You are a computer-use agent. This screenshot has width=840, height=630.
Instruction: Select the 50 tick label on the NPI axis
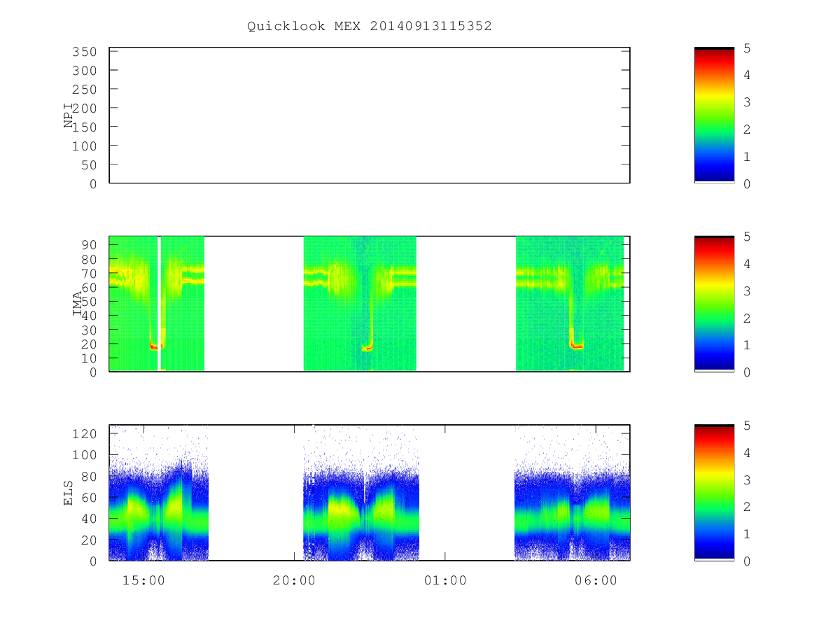click(x=89, y=165)
